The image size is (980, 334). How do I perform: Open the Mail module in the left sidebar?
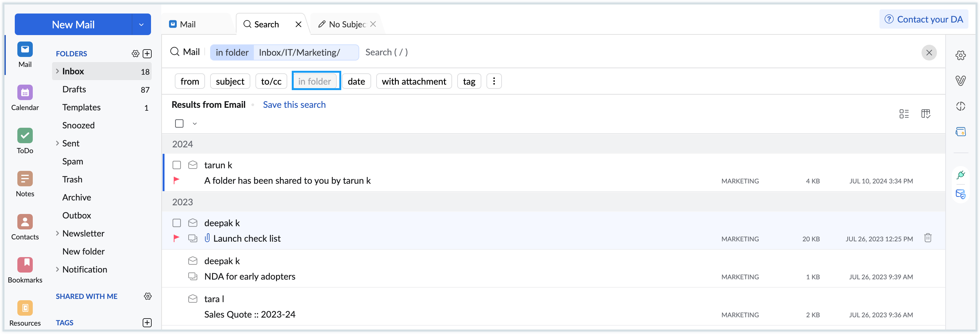click(x=24, y=54)
